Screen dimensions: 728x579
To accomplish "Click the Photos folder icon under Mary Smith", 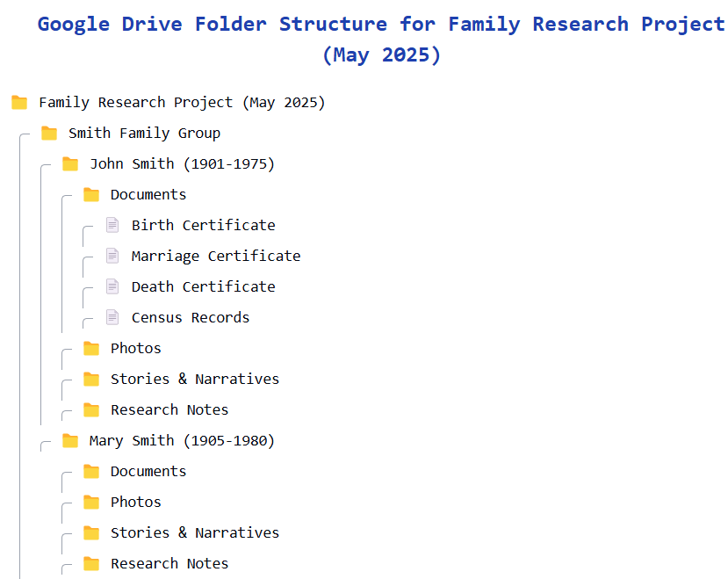I will 91,502.
